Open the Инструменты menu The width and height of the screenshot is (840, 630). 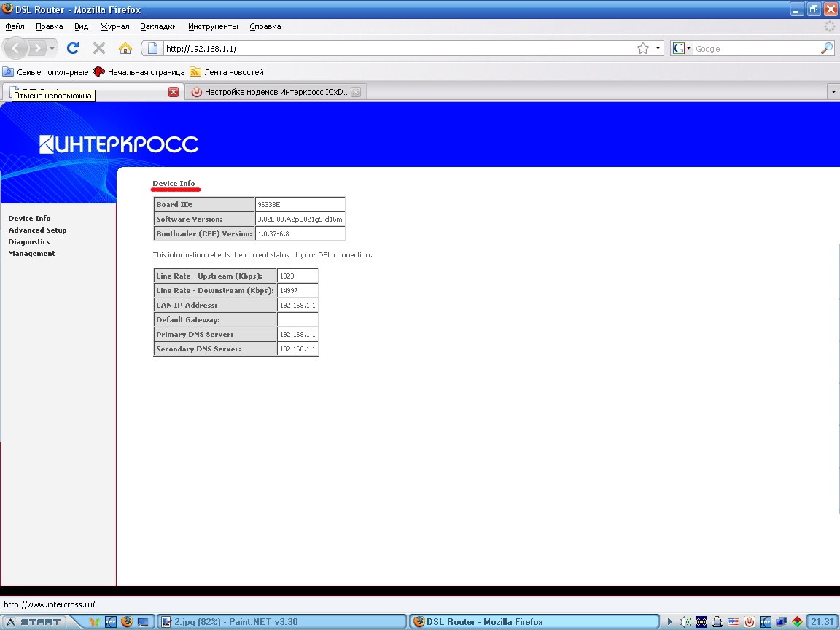pos(213,26)
